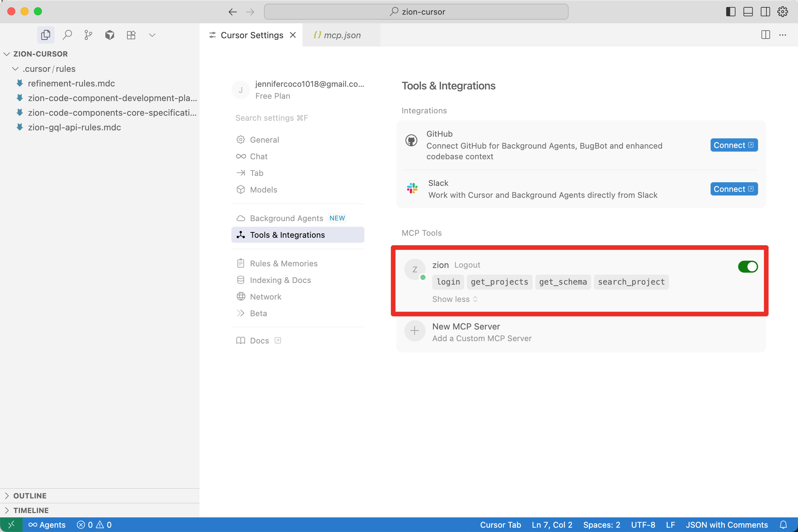The width and height of the screenshot is (798, 532).
Task: Switch to the mcp.json tab
Action: 341,35
